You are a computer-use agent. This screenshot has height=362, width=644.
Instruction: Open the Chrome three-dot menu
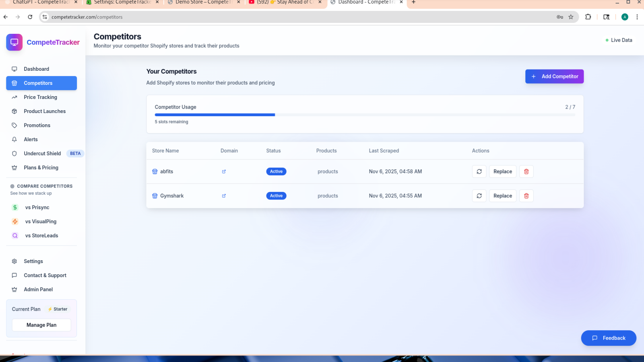[637, 17]
